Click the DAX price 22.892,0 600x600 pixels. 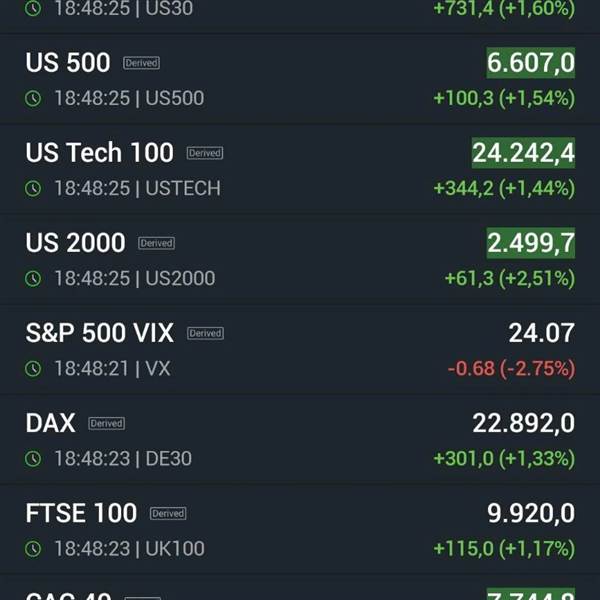523,423
